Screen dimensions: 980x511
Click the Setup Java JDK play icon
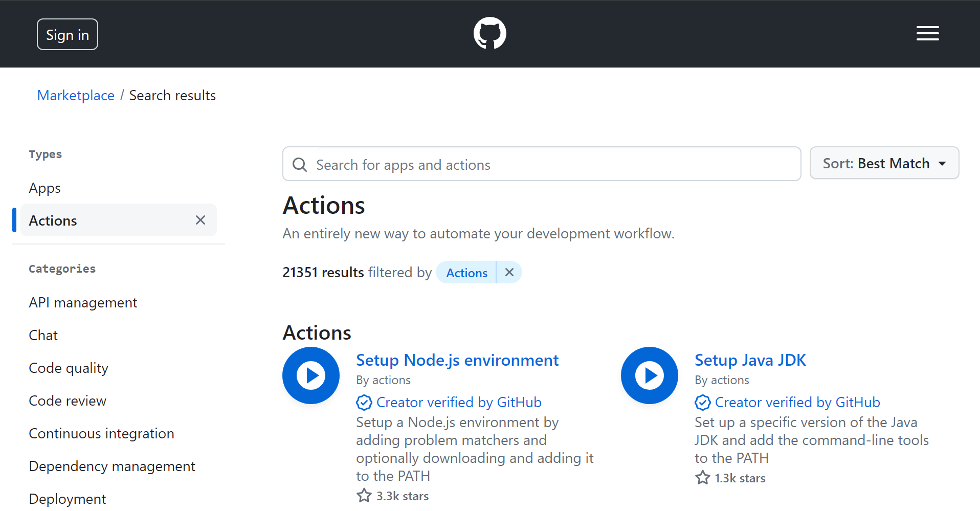650,375
